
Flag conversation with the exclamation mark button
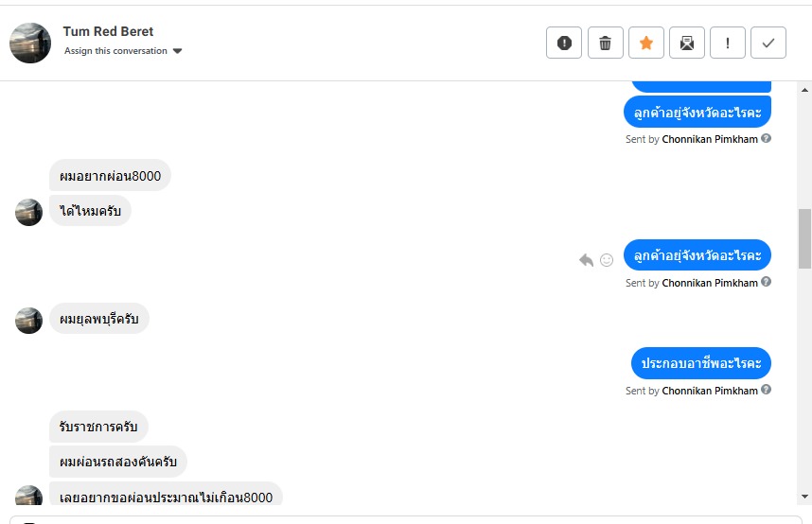728,43
